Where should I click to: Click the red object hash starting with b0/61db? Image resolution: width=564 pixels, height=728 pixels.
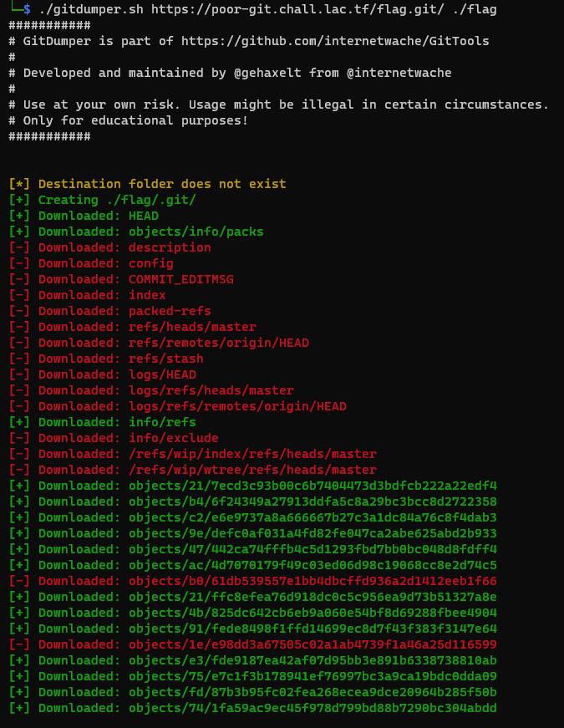pos(312,581)
